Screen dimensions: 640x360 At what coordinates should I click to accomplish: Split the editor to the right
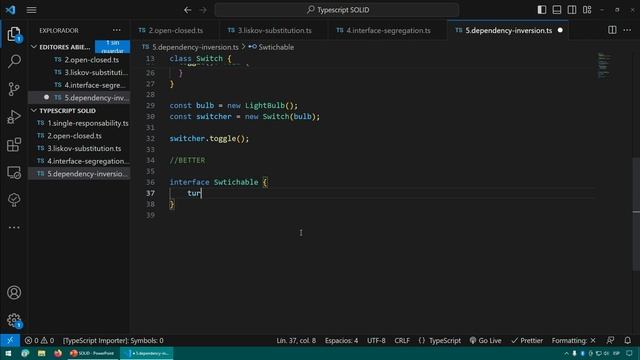coord(612,30)
